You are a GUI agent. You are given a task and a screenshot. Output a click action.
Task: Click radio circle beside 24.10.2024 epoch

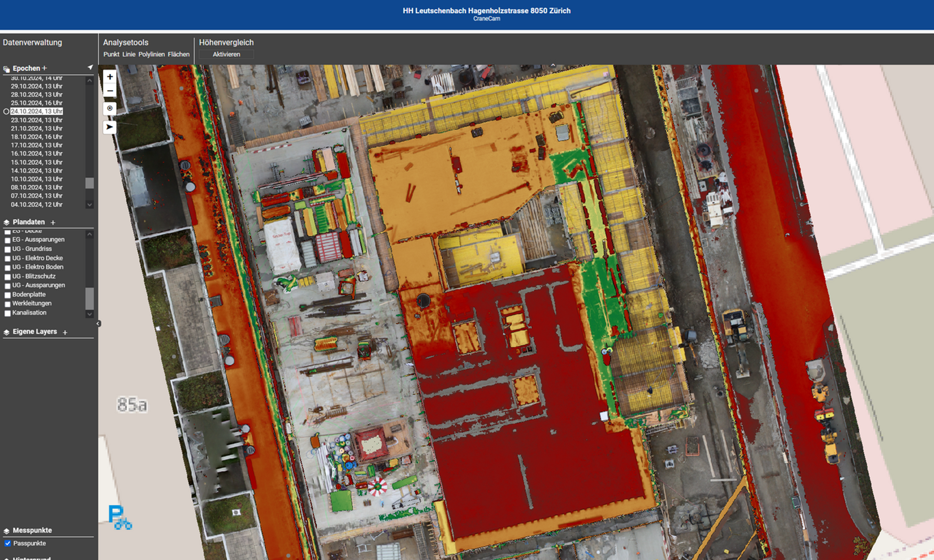[x=6, y=112]
